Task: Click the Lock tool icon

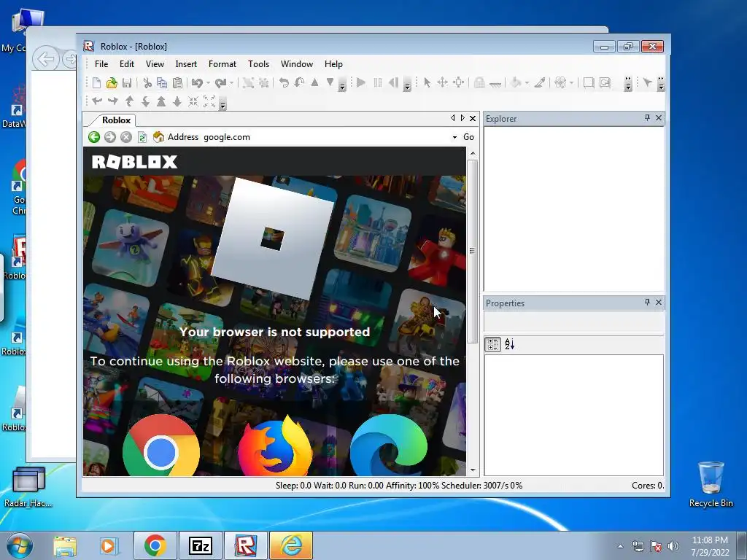Action: [x=479, y=83]
